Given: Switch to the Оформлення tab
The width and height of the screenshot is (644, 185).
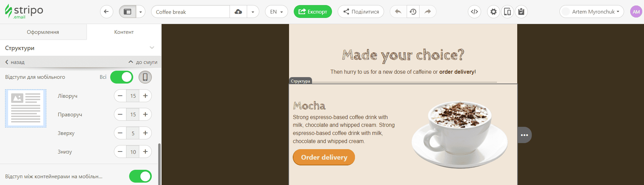Looking at the screenshot, I should 43,32.
